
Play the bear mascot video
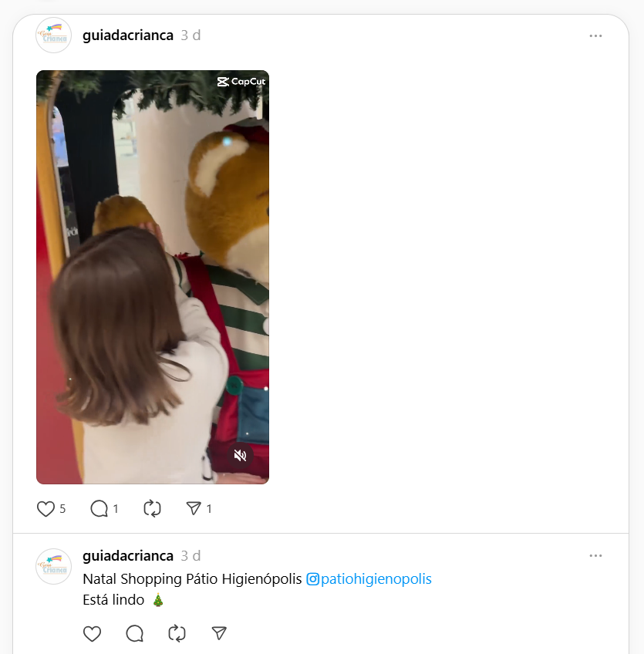[153, 277]
